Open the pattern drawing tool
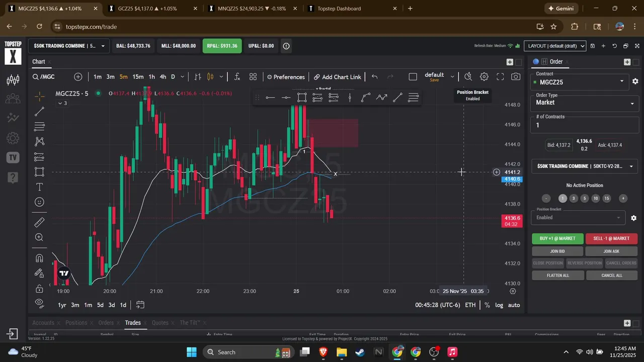 pos(39,142)
